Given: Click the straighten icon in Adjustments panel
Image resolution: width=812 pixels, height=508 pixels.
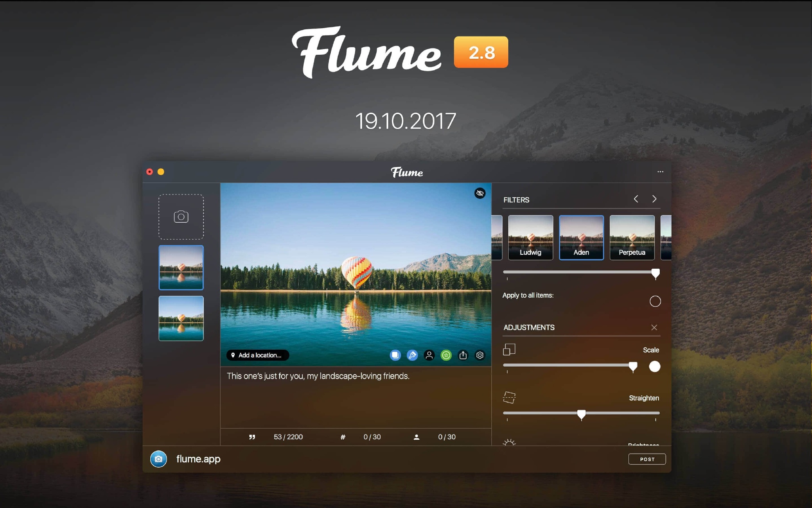Looking at the screenshot, I should point(511,398).
